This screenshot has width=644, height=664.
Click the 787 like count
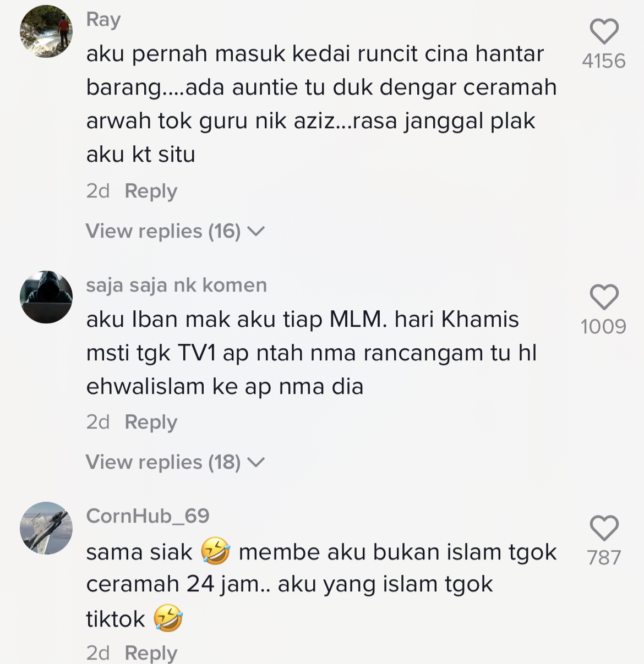tap(604, 558)
